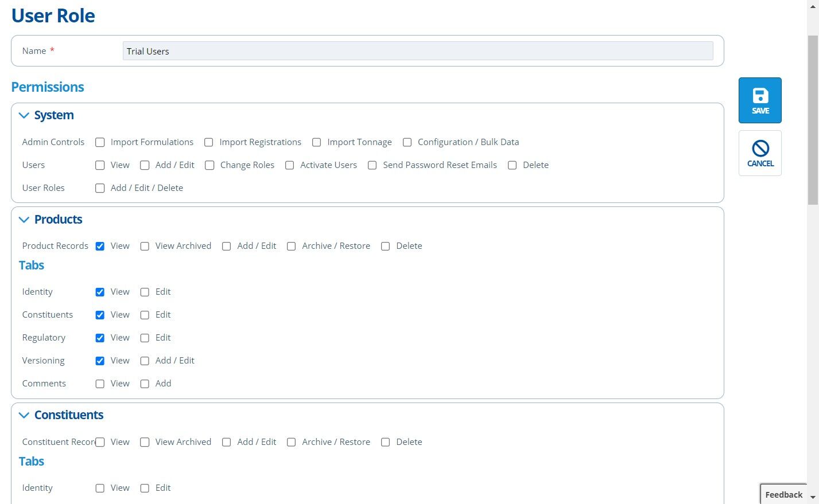Check Add / Edit for Users
819x504 pixels.
coord(145,165)
